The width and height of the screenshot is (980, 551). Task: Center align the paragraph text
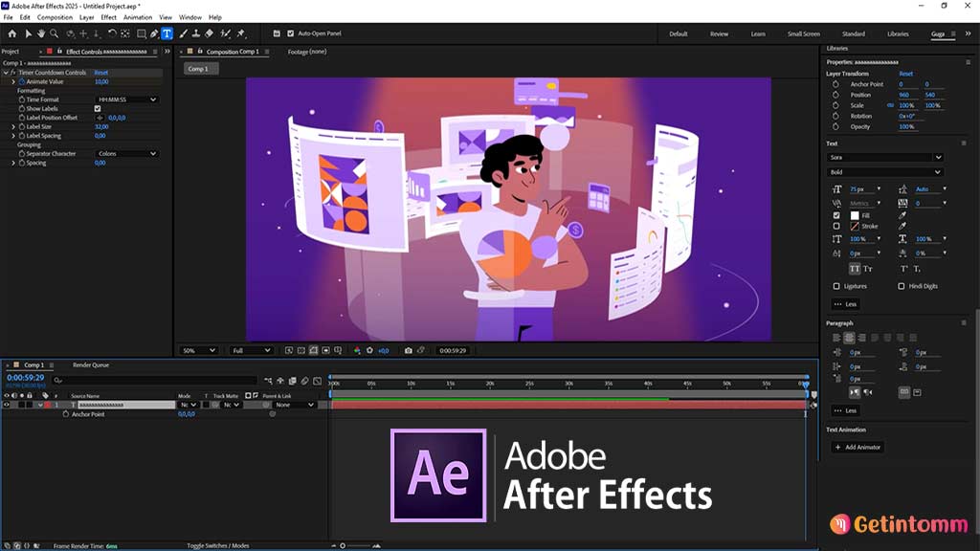point(849,338)
